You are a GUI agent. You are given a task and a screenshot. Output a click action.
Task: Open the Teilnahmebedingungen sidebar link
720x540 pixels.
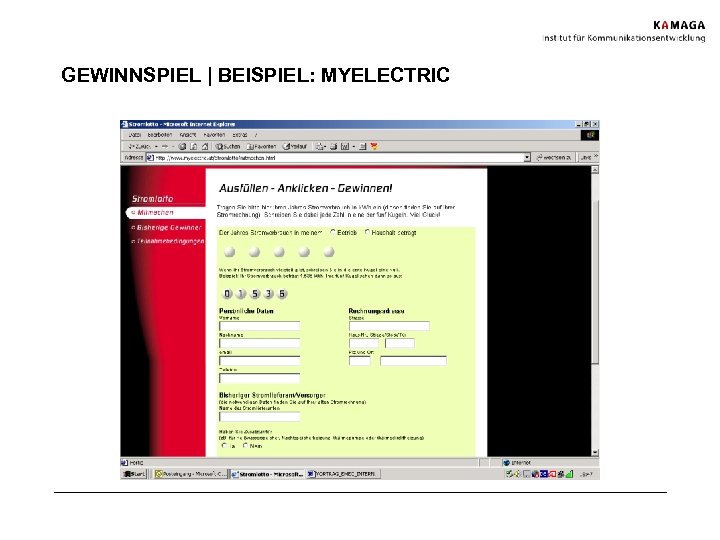coord(170,241)
